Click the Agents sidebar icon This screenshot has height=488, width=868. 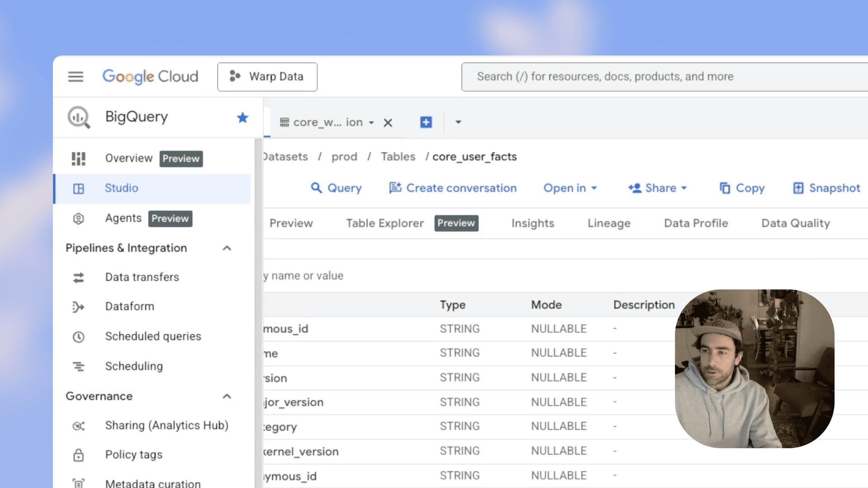[79, 219]
